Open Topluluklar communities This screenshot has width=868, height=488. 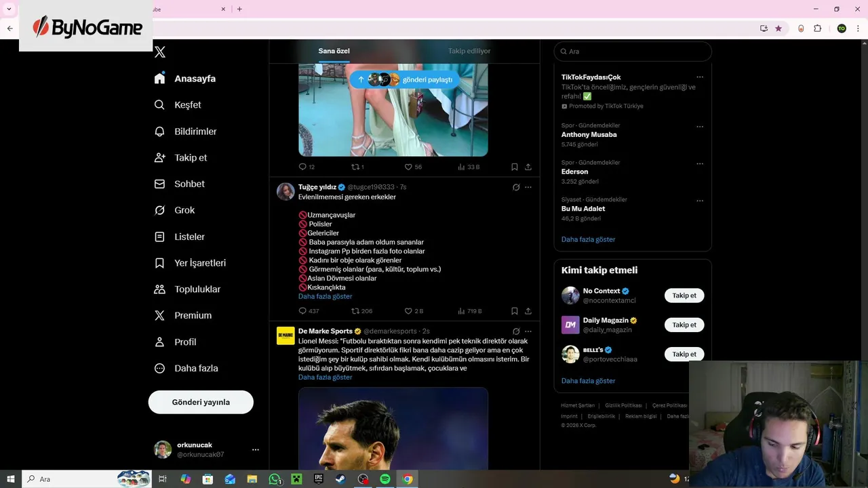[187, 289]
